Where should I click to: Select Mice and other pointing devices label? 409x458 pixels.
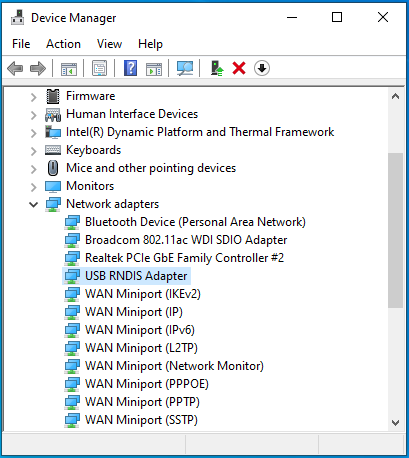click(x=151, y=168)
